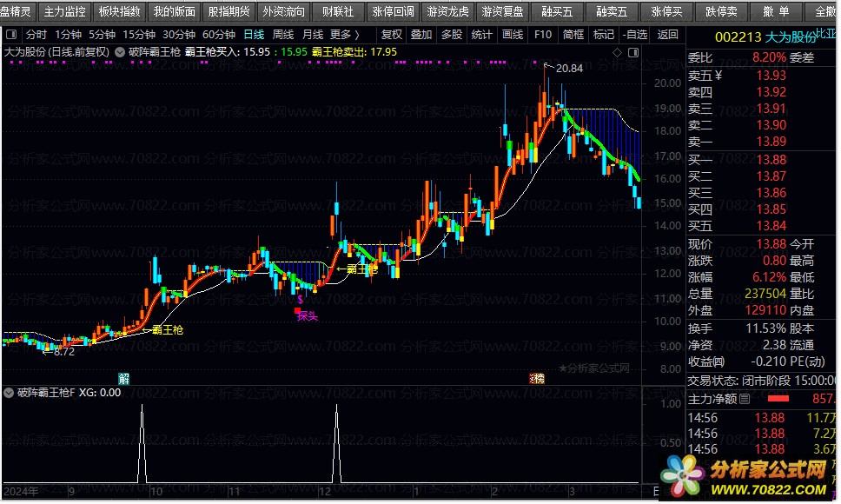Screen dimensions: 841x504
Task: Select the 日线 daily period
Action: tap(254, 35)
